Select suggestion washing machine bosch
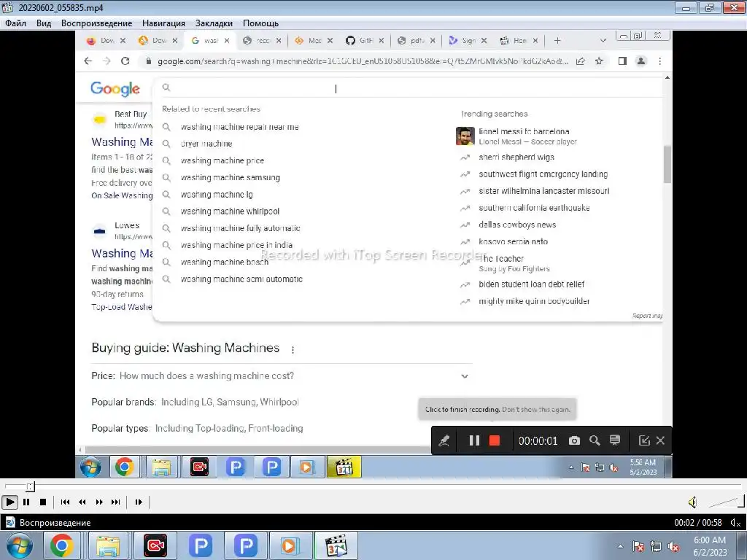The width and height of the screenshot is (747, 560). (x=225, y=262)
